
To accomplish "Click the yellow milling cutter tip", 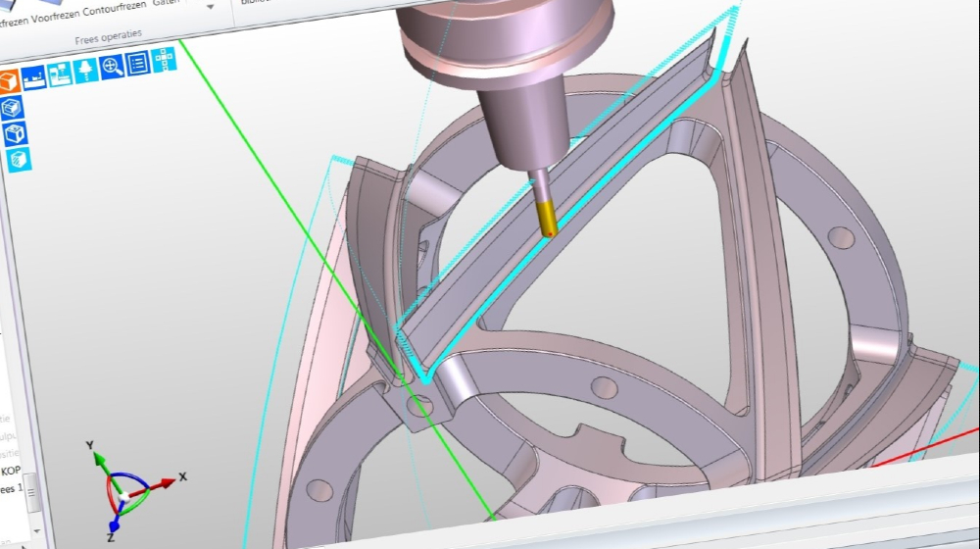I will pos(547,217).
